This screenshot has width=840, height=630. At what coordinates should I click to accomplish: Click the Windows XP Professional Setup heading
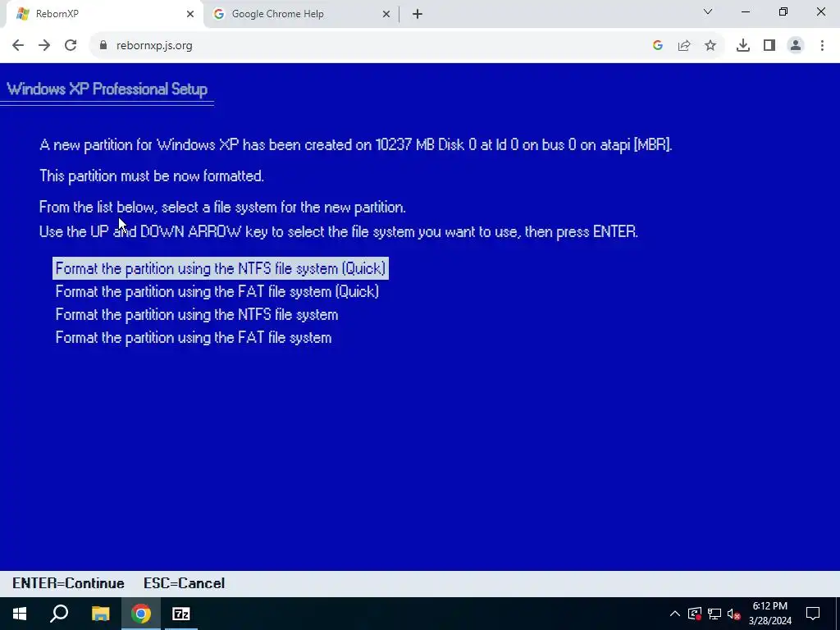(x=107, y=89)
